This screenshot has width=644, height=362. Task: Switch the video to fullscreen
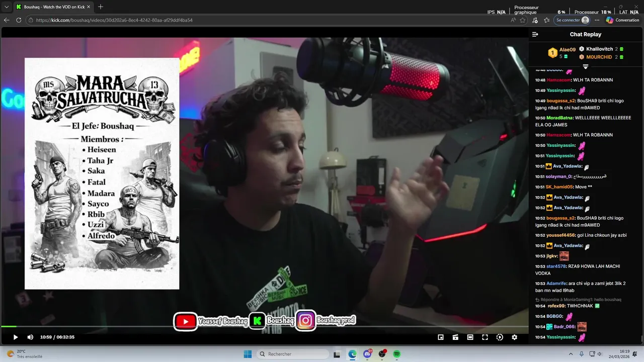[x=485, y=337]
